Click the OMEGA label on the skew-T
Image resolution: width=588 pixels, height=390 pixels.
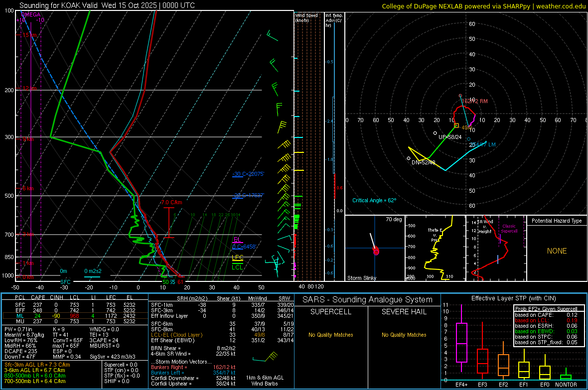point(30,14)
